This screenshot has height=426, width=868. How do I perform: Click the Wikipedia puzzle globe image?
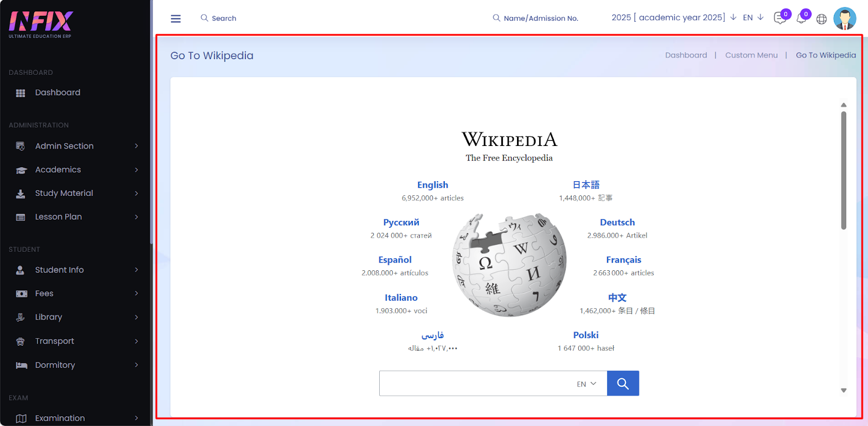tap(509, 264)
